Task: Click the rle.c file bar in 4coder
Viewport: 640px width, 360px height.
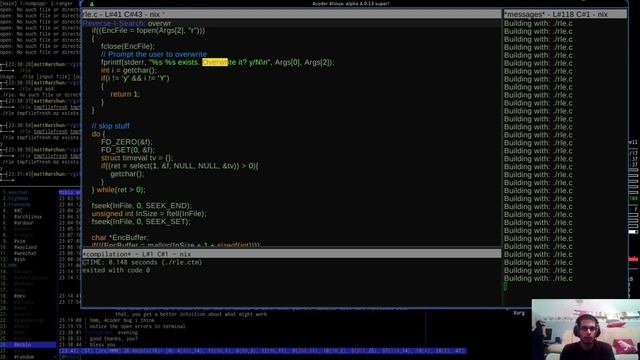Action: coord(291,14)
